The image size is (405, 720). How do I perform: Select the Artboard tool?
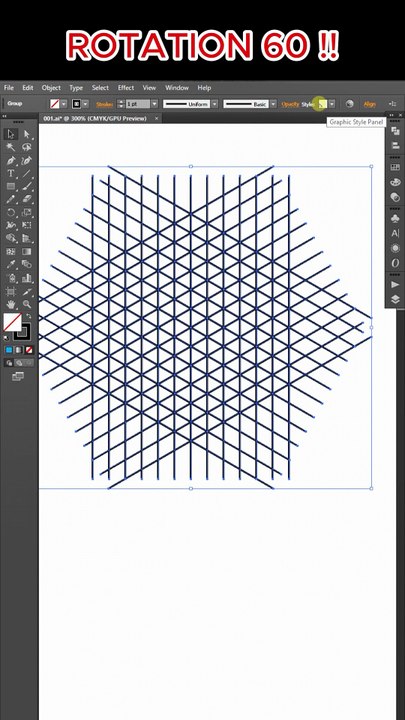point(11,291)
